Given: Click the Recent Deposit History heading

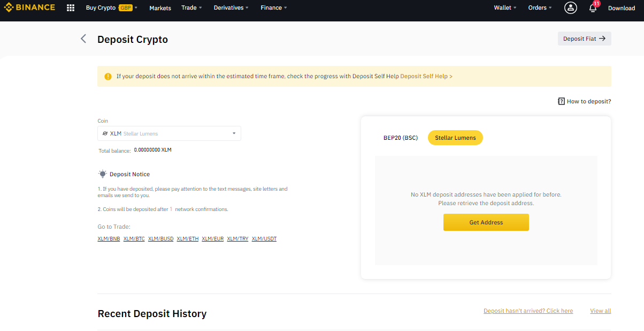Looking at the screenshot, I should (152, 314).
